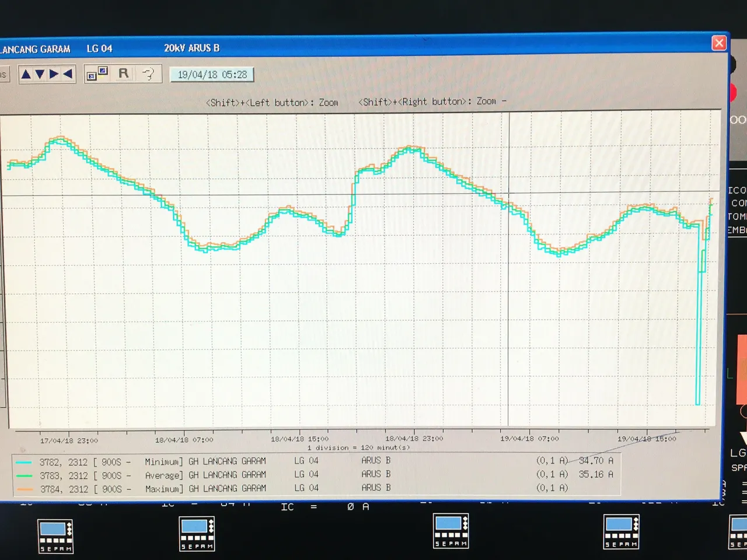Click the 34.70 A value
Viewport: 747px width, 560px height.
[596, 461]
